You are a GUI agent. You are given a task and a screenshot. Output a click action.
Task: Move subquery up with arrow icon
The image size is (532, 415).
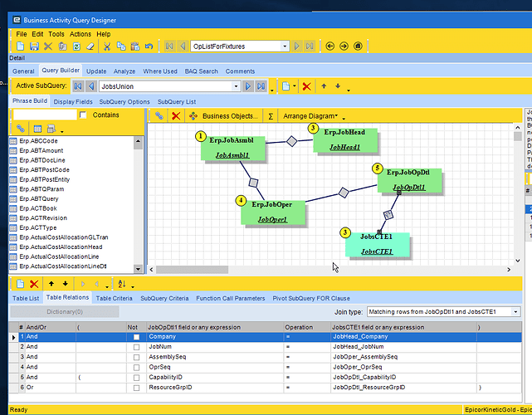(x=324, y=86)
